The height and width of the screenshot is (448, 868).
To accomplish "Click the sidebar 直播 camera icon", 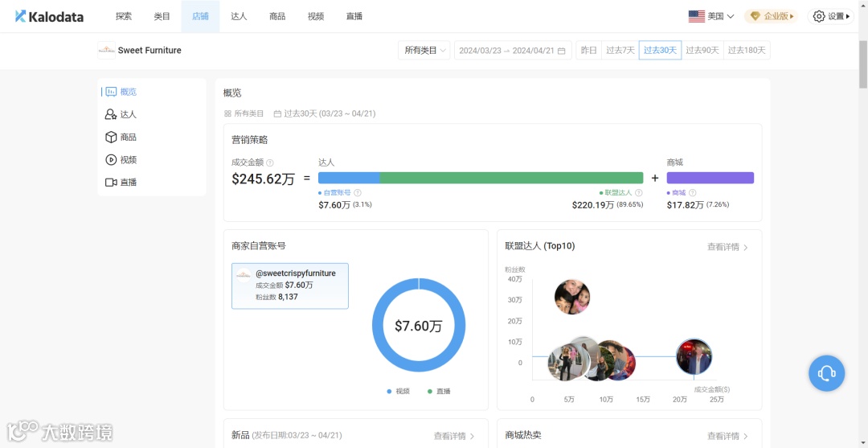I will click(111, 183).
